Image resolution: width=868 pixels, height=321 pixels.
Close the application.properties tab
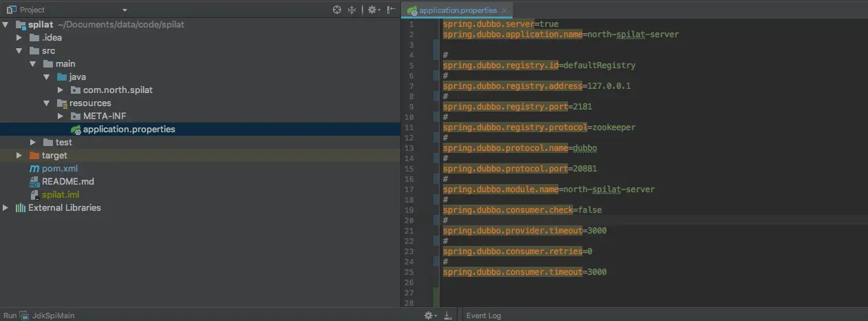[505, 10]
